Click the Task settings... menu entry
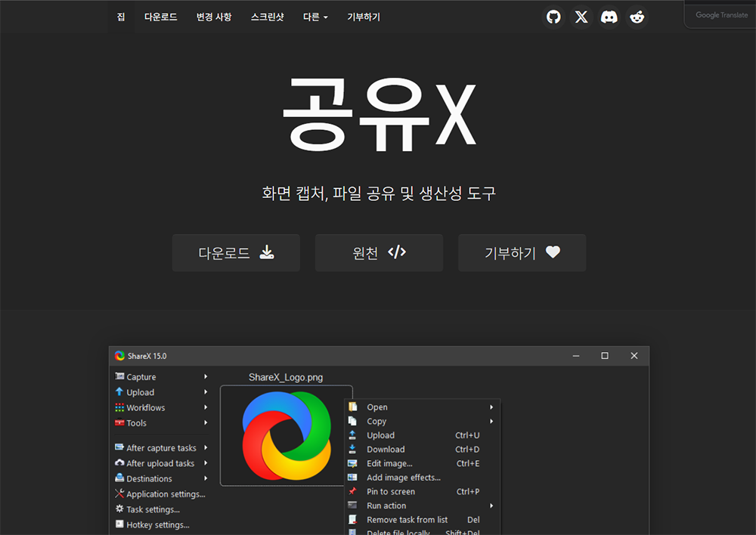 (x=153, y=509)
